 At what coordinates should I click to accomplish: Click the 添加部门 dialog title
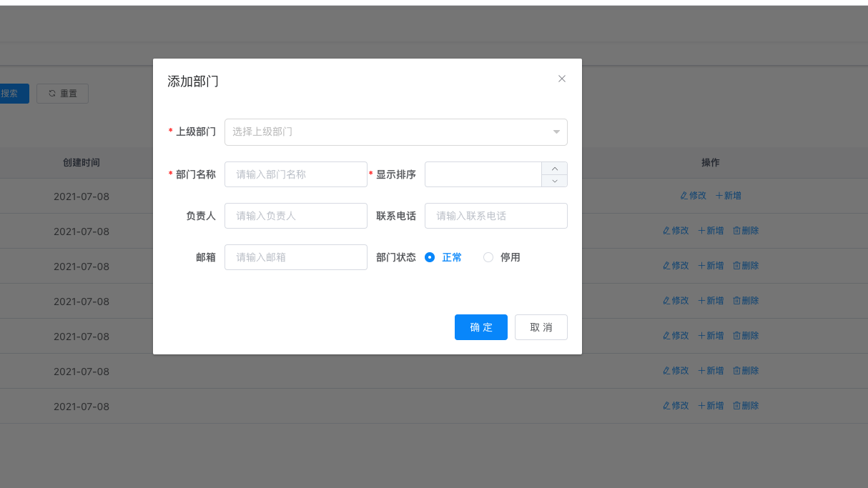click(193, 81)
